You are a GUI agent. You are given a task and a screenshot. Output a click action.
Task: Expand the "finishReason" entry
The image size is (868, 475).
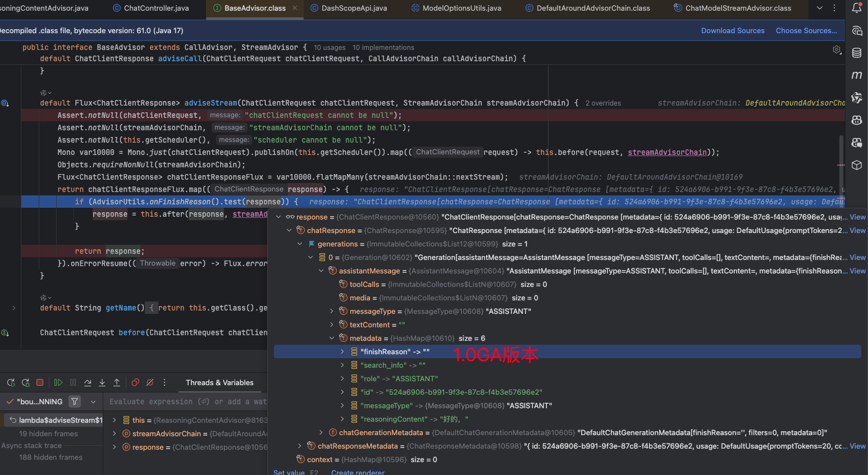342,351
